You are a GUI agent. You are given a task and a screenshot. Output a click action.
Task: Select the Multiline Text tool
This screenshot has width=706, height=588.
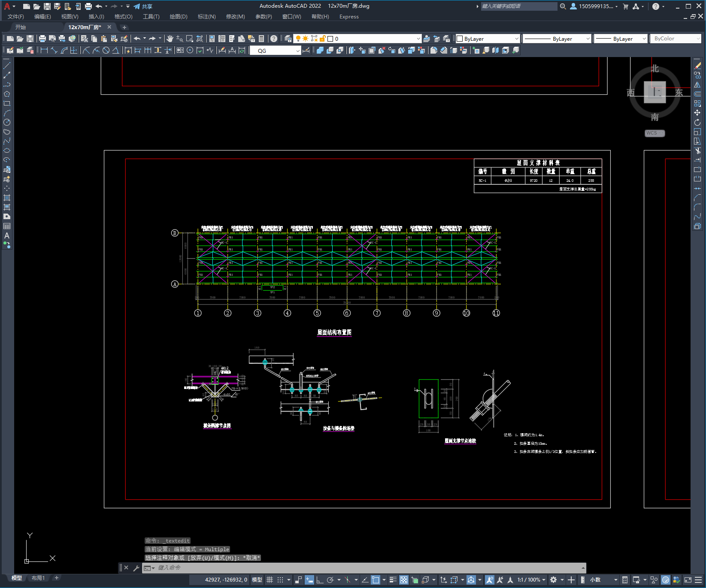point(7,235)
